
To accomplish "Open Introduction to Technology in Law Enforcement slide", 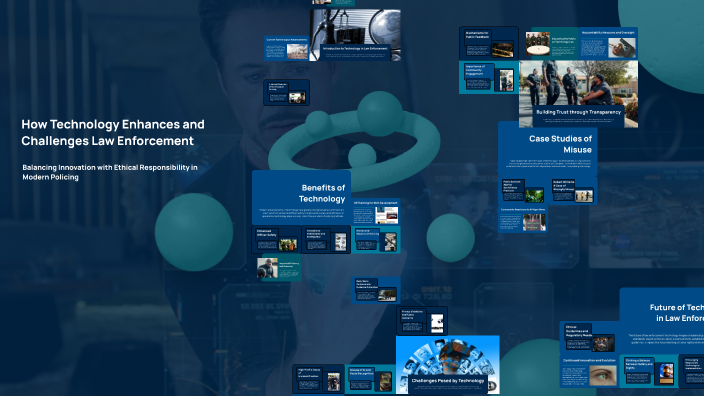I will [355, 35].
